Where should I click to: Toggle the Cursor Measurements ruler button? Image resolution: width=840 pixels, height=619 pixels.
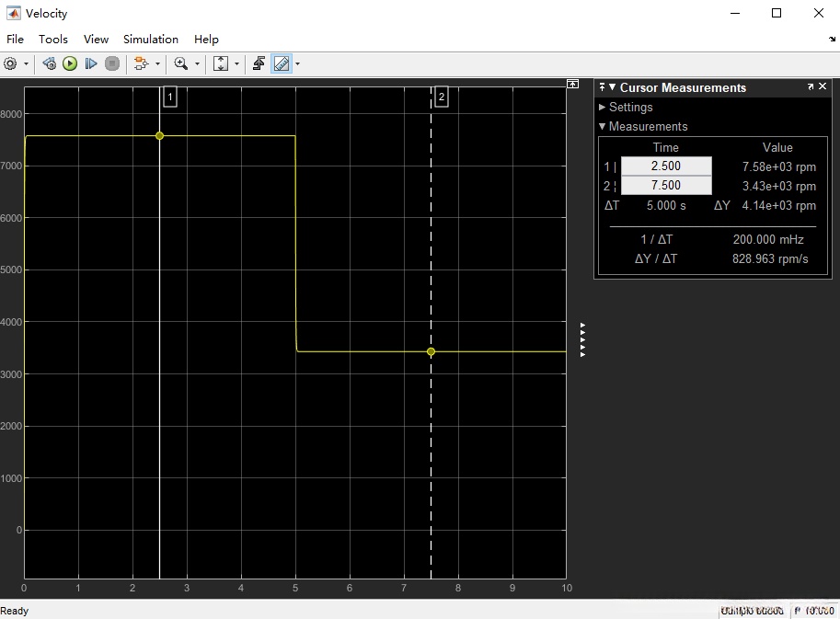282,63
